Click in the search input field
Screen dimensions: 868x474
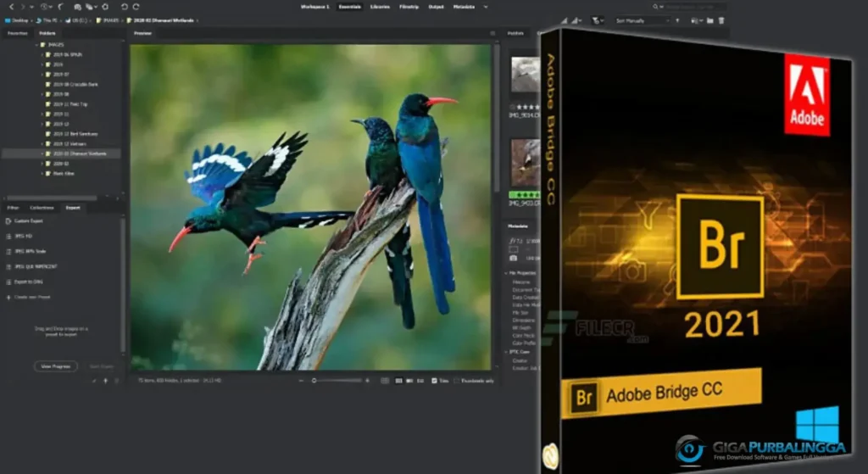(x=695, y=7)
